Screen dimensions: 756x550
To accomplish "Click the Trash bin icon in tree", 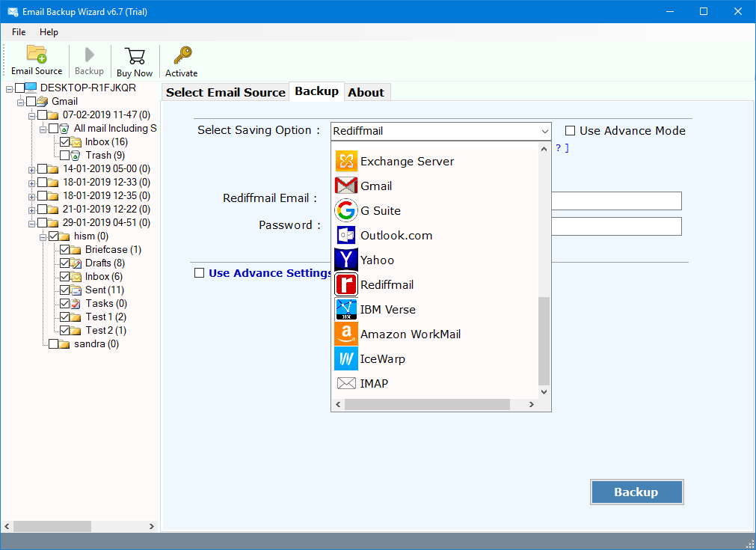I will pyautogui.click(x=76, y=156).
